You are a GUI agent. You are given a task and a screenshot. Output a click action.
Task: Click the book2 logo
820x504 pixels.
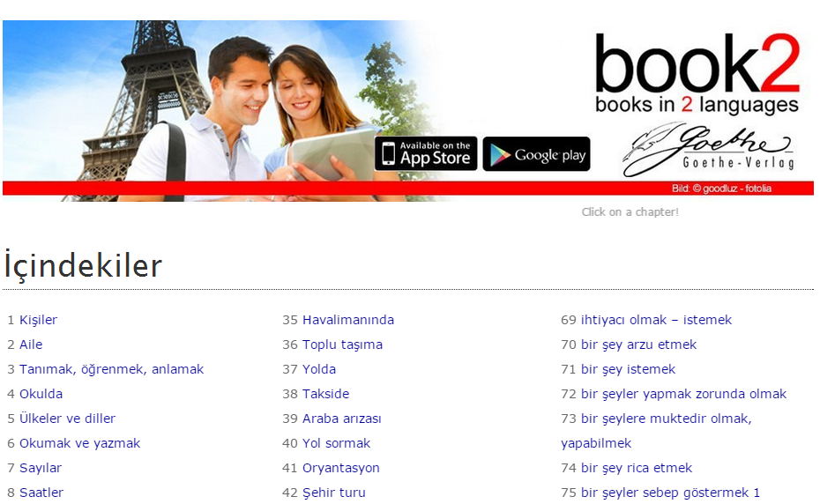(697, 74)
